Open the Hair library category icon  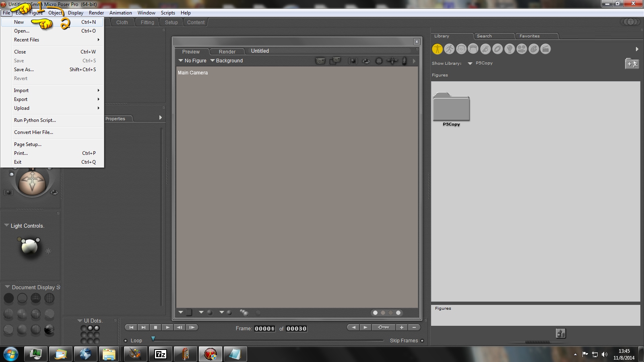[x=473, y=49]
